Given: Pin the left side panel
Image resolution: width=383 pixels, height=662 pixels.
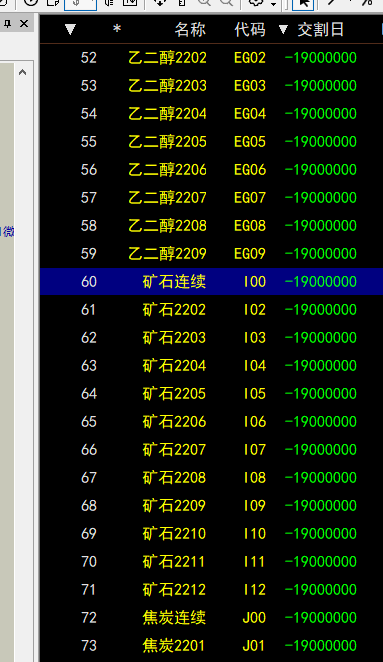Looking at the screenshot, I should (7, 24).
